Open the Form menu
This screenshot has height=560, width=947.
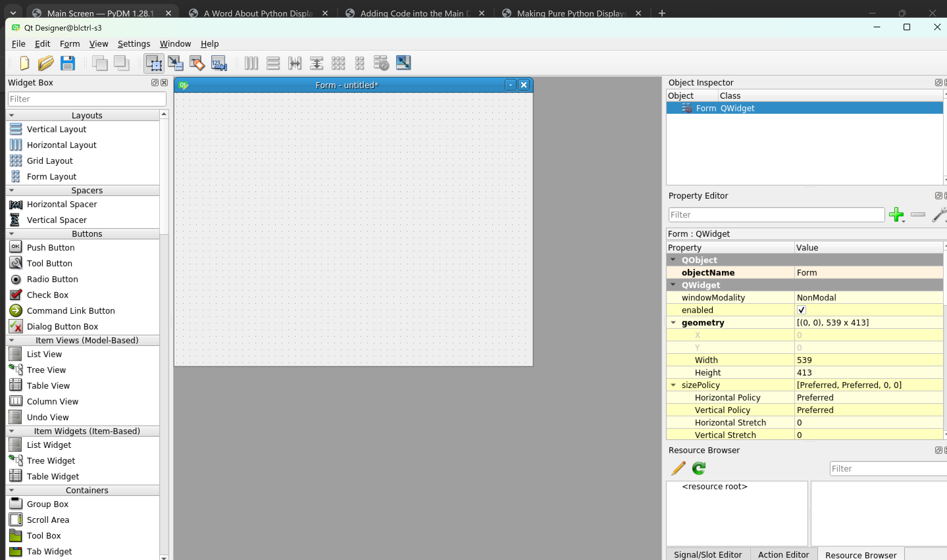[69, 44]
